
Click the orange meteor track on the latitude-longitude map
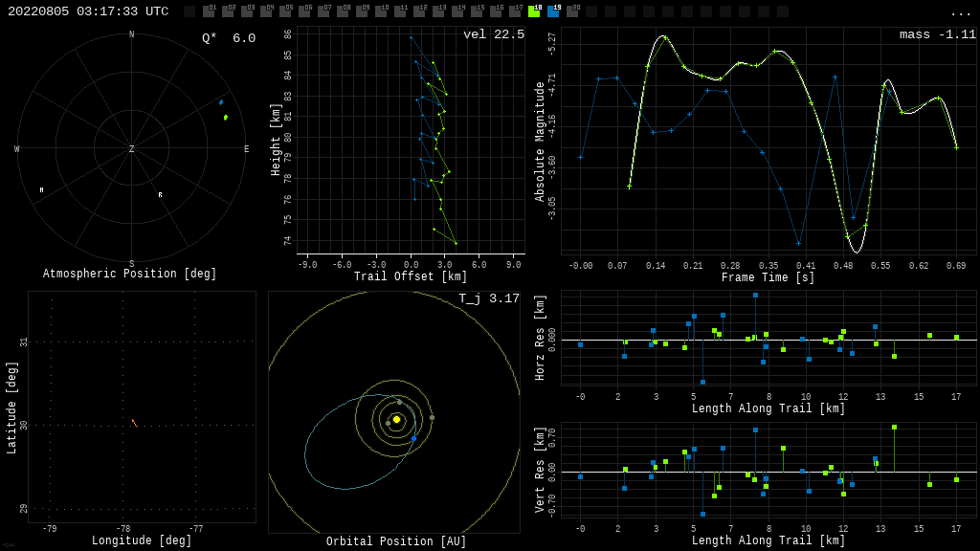point(134,422)
